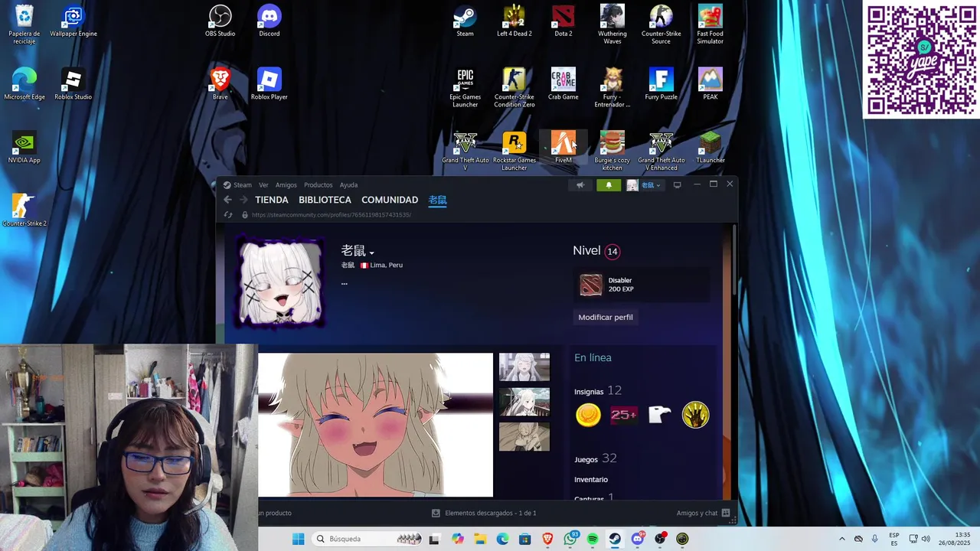Select the Microsoft Edge desktop shortcut
The image size is (980, 551).
pos(24,84)
